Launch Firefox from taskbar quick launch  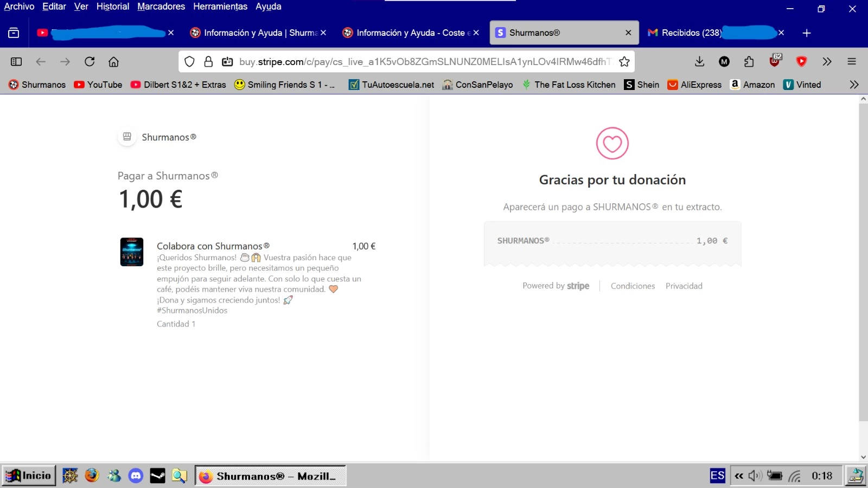click(x=92, y=476)
